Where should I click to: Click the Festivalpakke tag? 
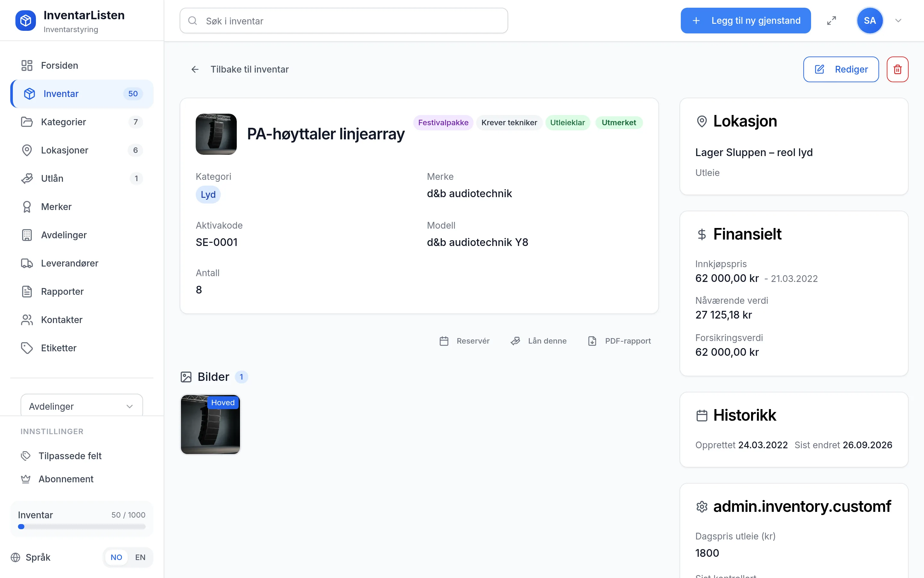(443, 123)
